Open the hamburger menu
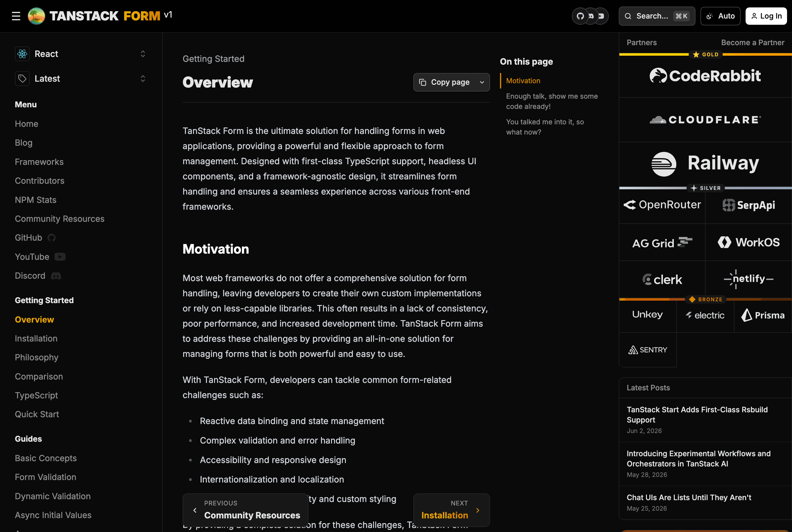Screen dimensions: 792x532 click(16, 16)
